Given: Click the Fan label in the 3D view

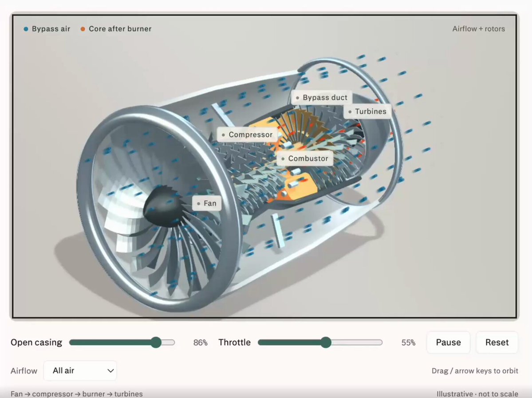Looking at the screenshot, I should pos(207,203).
